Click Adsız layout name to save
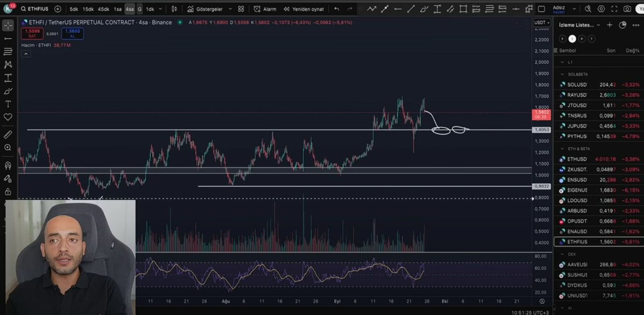Screen dimensions: 644x315 [x=559, y=9]
